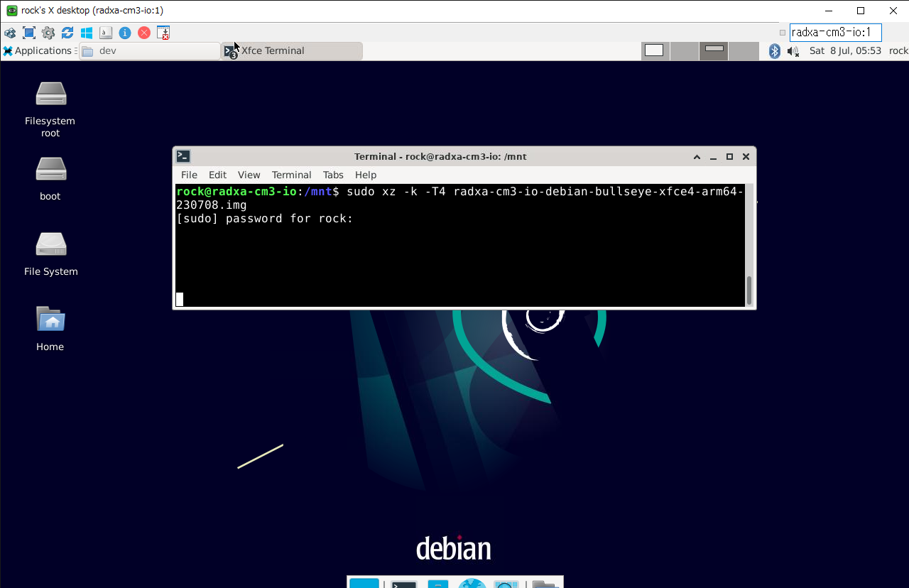Disconnect using the red X toolbar icon
Screen dimensions: 909x588
(x=144, y=33)
